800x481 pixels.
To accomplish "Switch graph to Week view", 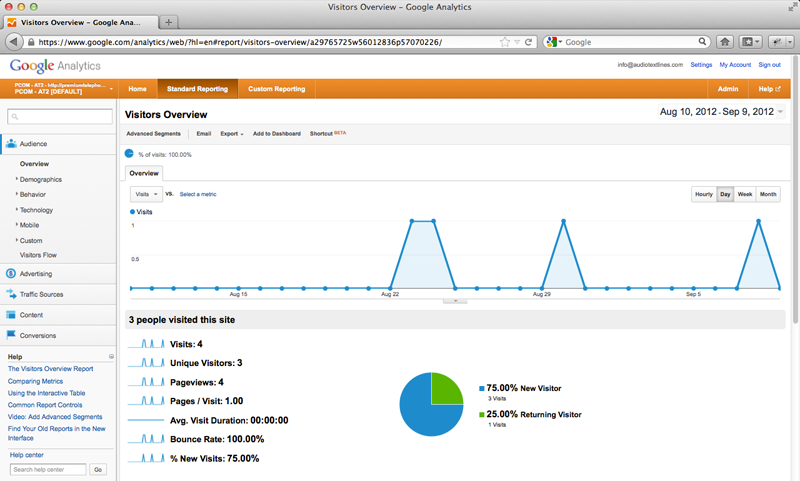I will [744, 194].
